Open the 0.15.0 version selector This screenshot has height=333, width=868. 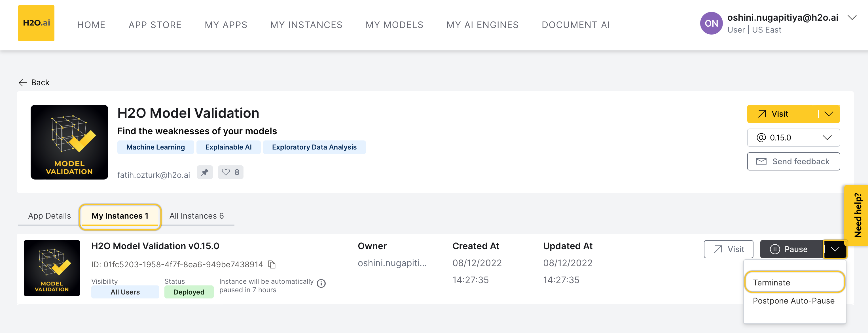pos(793,138)
